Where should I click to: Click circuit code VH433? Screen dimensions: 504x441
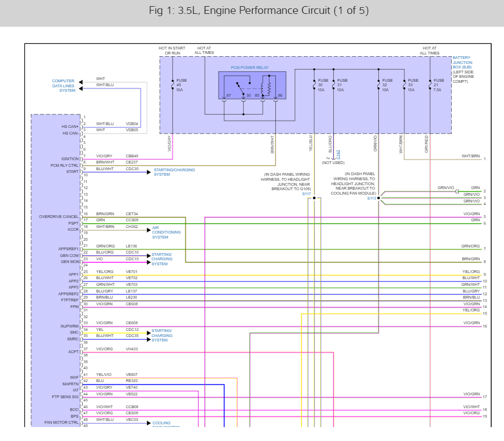131,349
